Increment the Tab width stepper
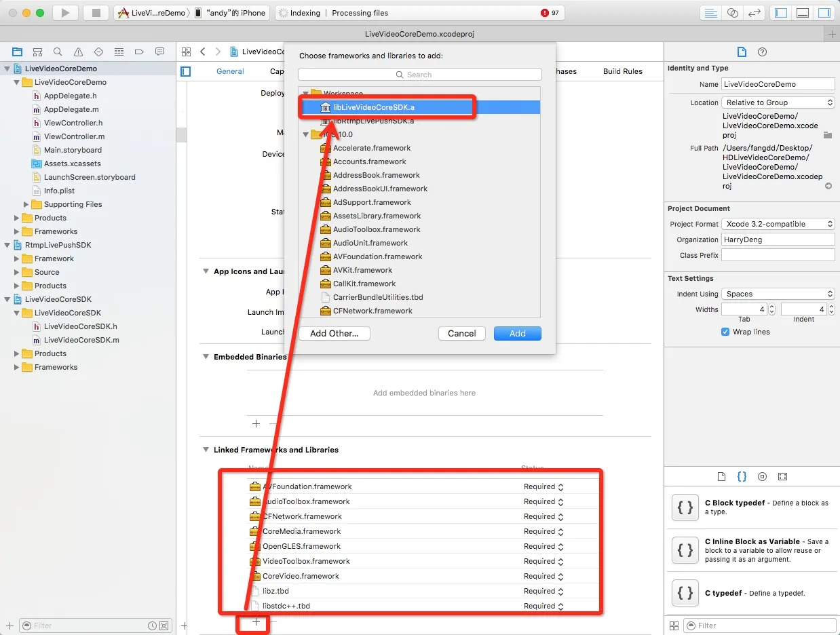The width and height of the screenshot is (840, 635). [x=772, y=307]
